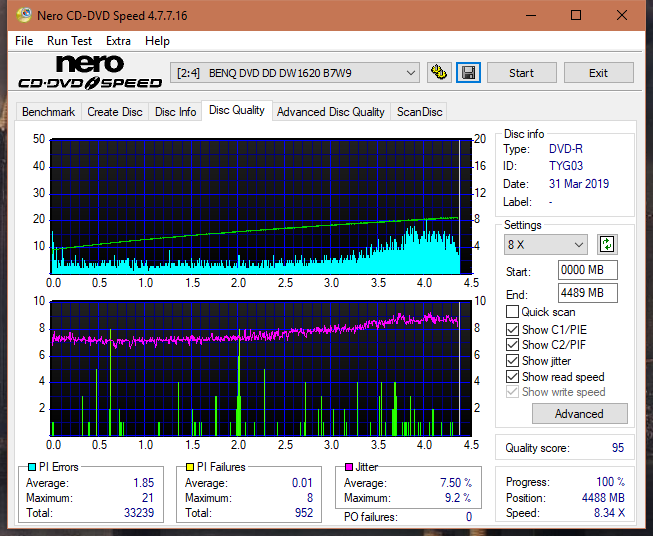Switch to the Benchmark tab
This screenshot has height=536, width=653.
[48, 112]
